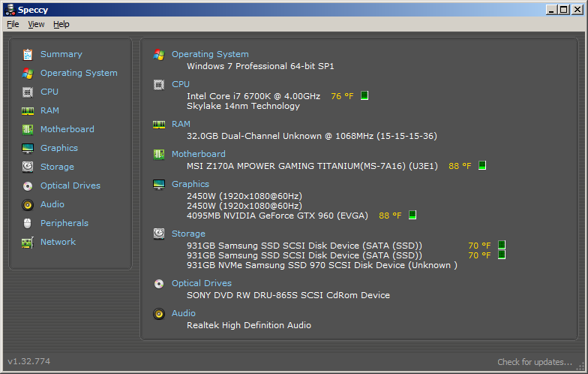Click the Speccy app icon in title bar
This screenshot has height=374, width=588.
(x=10, y=9)
